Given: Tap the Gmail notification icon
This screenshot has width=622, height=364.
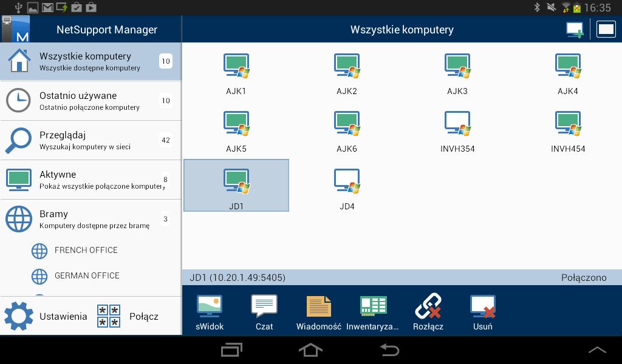Looking at the screenshot, I should click(x=47, y=7).
